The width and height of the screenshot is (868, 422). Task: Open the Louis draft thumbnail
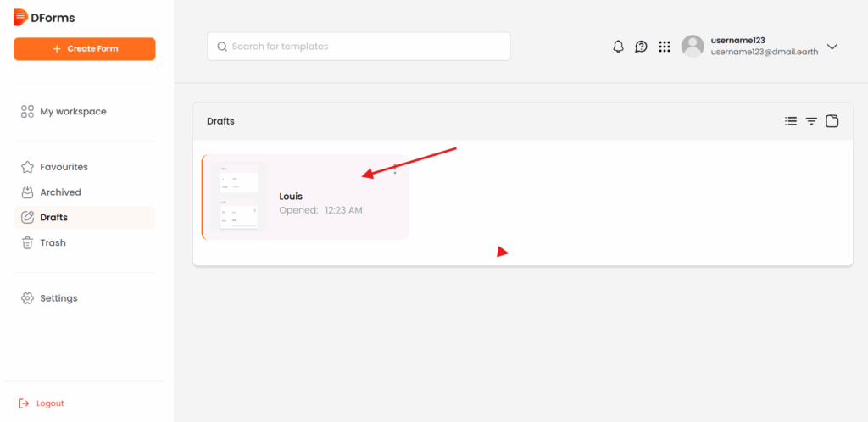tap(238, 197)
